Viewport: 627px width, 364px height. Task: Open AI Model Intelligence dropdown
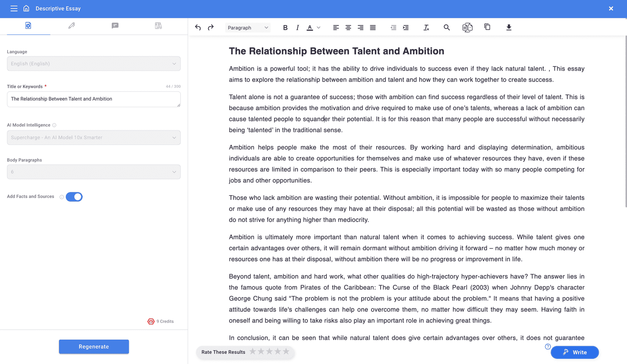[94, 138]
